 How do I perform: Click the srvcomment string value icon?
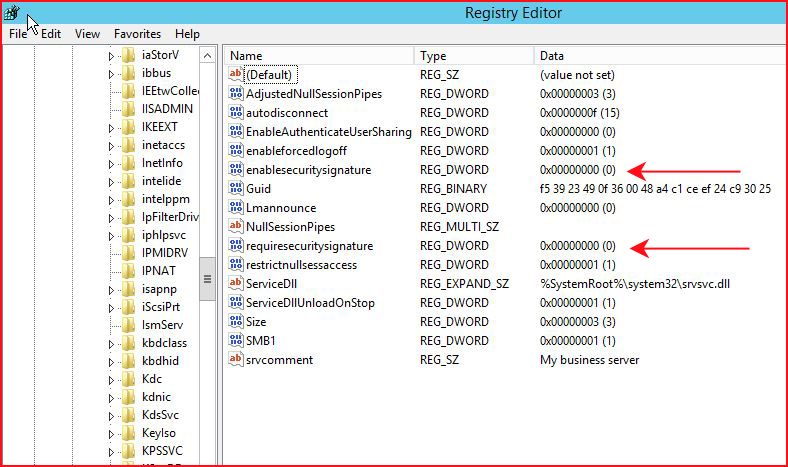coord(236,359)
